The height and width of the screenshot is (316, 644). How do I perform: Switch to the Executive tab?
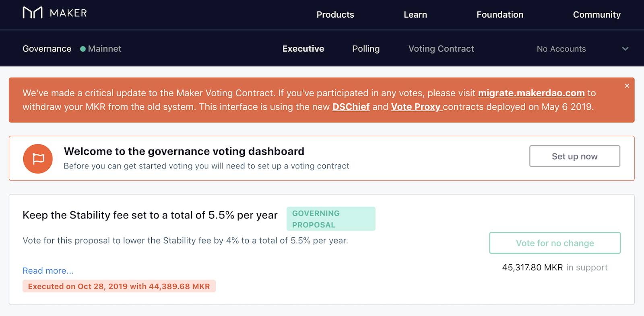coord(303,49)
